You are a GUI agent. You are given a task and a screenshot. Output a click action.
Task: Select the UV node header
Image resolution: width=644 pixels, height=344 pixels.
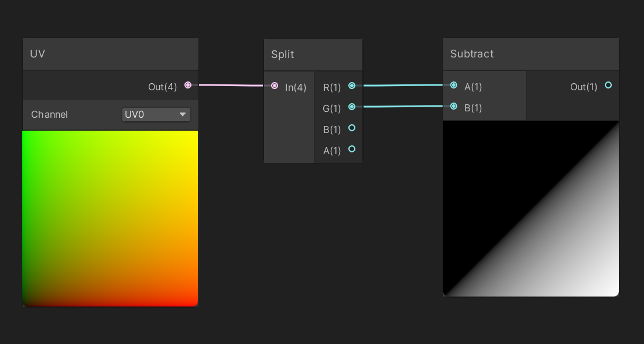110,53
